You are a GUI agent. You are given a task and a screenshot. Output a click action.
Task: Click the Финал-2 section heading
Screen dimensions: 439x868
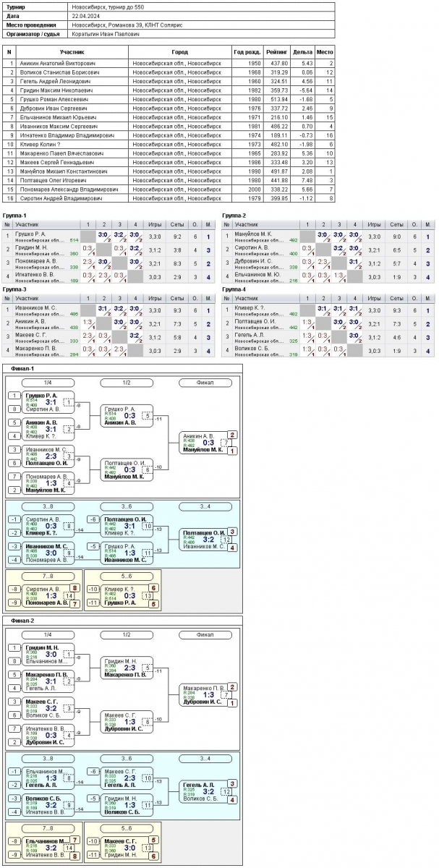pyautogui.click(x=23, y=621)
